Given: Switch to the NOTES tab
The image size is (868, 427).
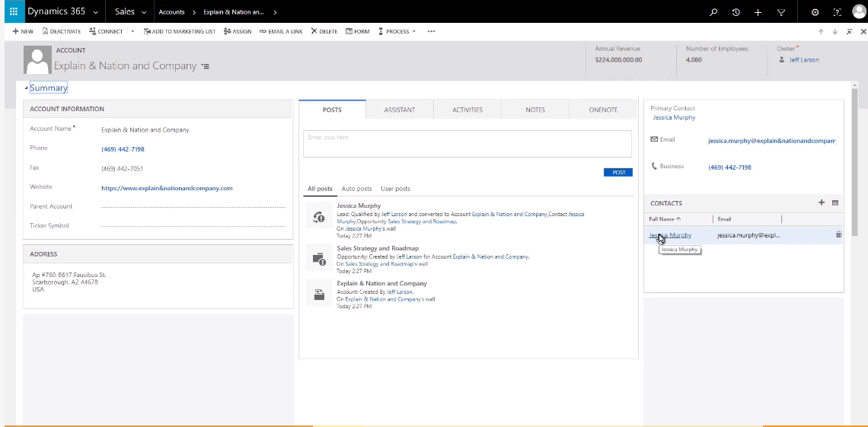Looking at the screenshot, I should [x=535, y=110].
